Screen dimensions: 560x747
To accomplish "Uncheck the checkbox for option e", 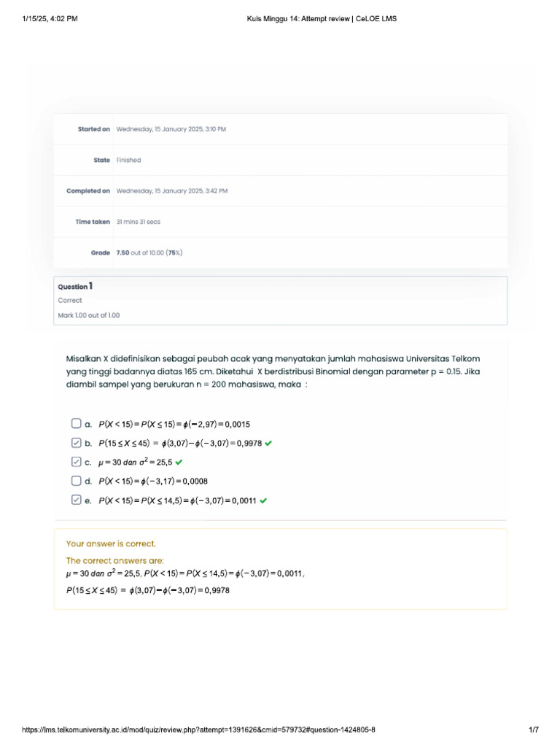I will [77, 500].
